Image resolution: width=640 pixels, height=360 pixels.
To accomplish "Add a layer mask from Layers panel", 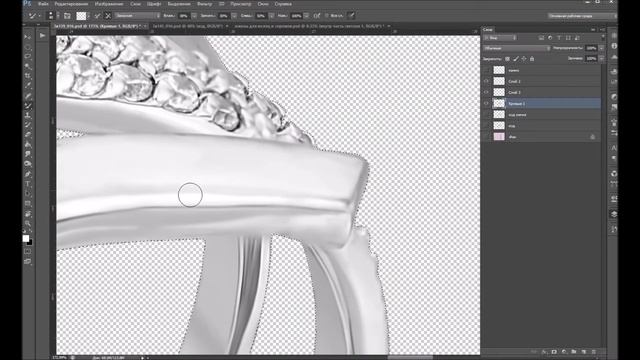I will click(554, 351).
